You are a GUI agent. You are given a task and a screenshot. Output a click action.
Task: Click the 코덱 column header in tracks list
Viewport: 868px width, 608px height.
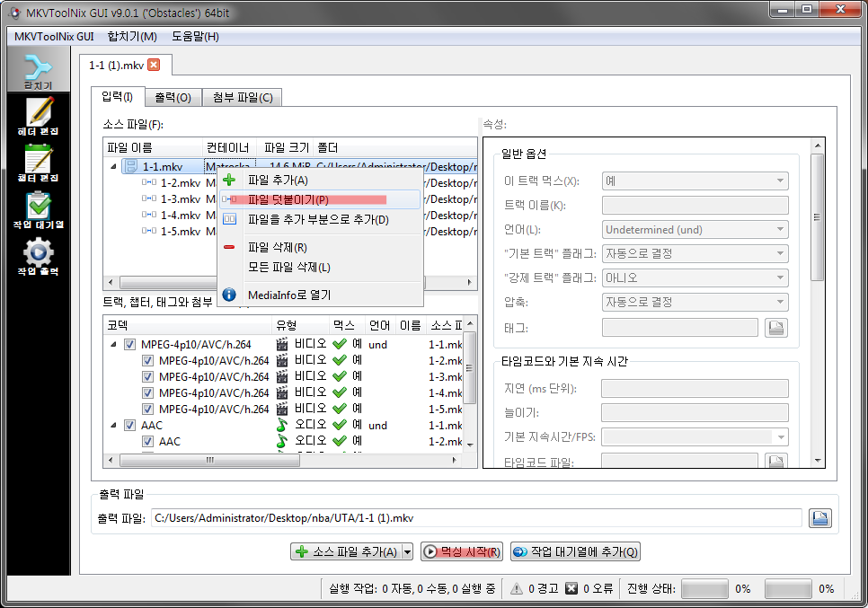[187, 325]
